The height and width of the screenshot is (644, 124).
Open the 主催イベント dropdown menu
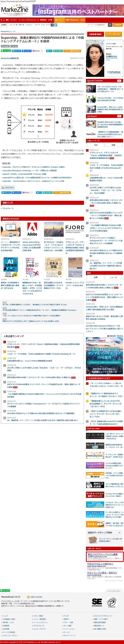[59, 20]
